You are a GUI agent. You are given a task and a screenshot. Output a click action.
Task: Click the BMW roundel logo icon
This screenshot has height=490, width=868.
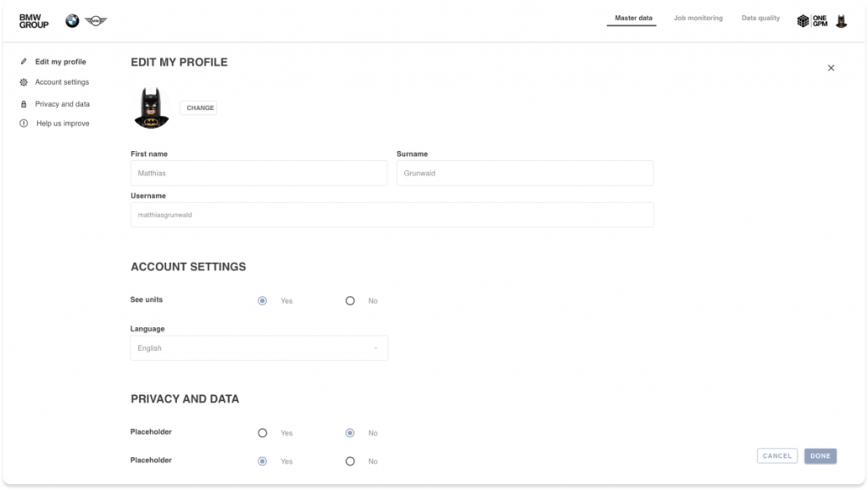click(72, 21)
